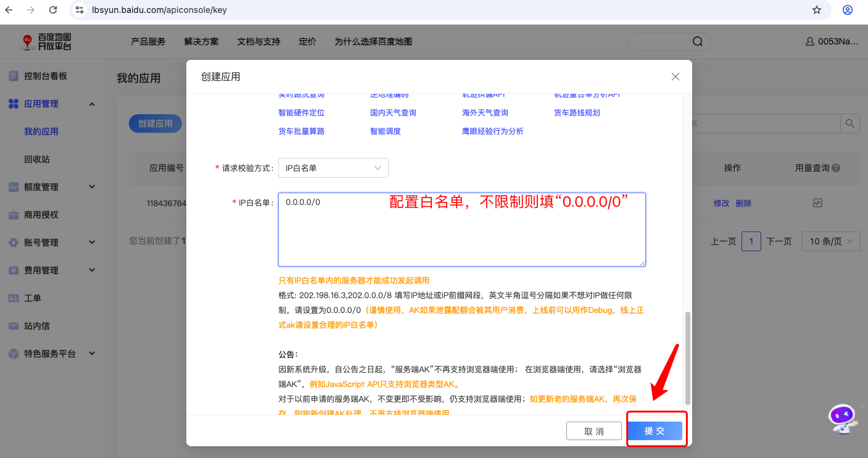Open the site info icon in address bar
868x458 pixels.
pos(80,10)
